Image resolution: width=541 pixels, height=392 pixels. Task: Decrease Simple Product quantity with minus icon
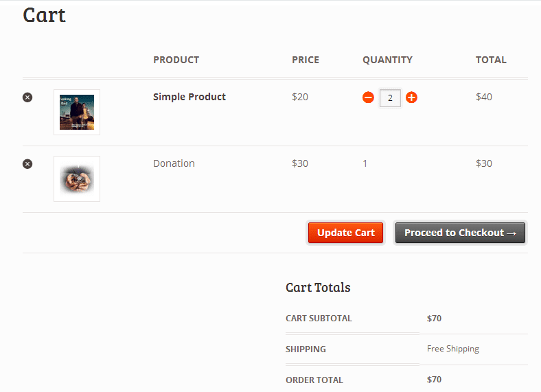click(368, 97)
